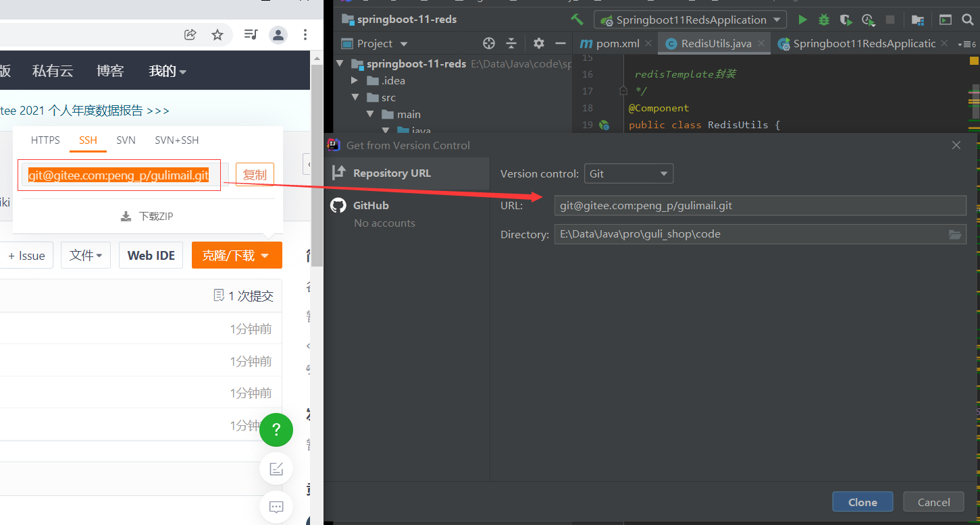
Task: Open Springboot11RedsApplication run configuration dropdown
Action: pos(690,20)
